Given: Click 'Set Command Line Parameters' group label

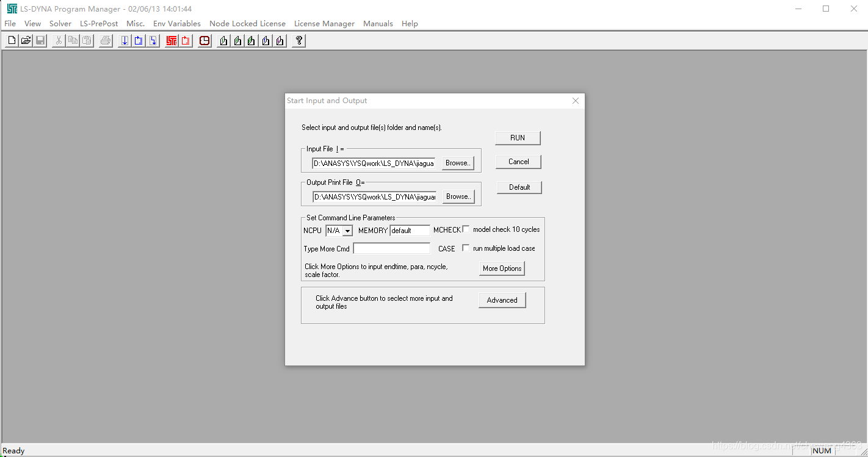Looking at the screenshot, I should 351,218.
